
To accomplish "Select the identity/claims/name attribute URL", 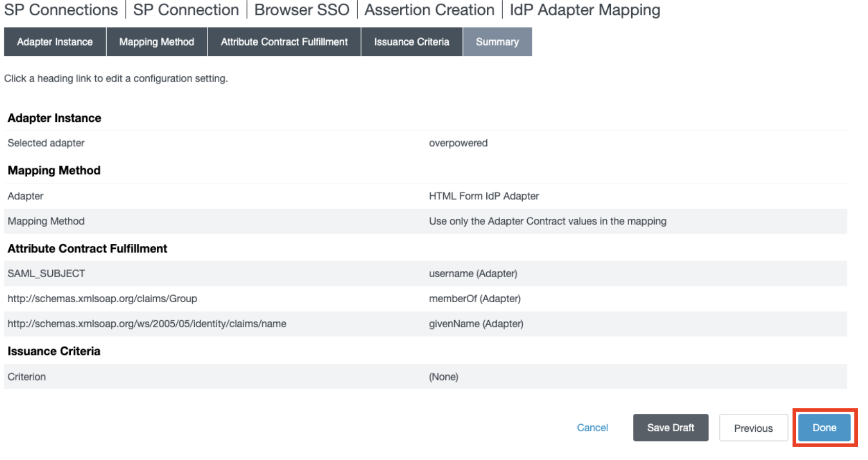I will tap(147, 324).
